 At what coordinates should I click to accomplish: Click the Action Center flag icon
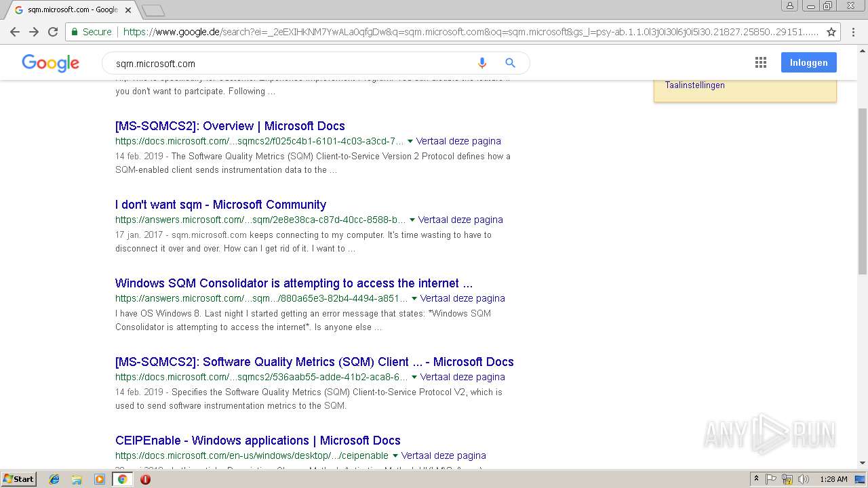[771, 479]
